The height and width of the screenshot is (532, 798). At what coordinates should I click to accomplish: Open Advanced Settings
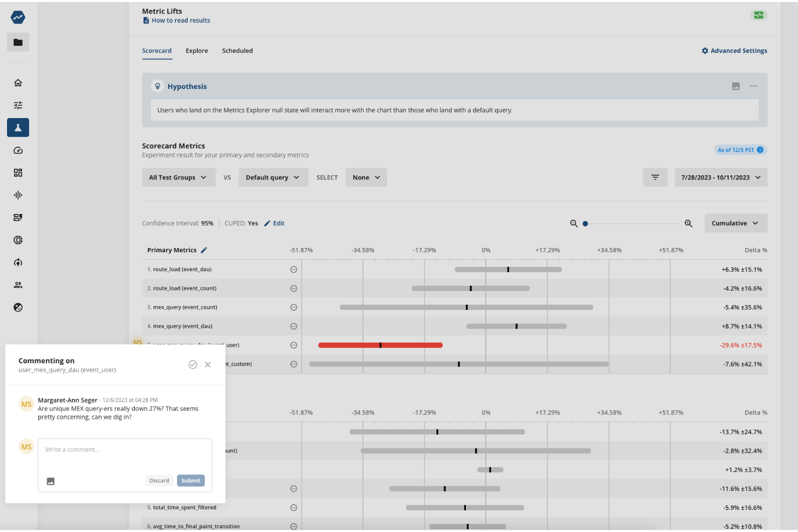[x=734, y=51]
